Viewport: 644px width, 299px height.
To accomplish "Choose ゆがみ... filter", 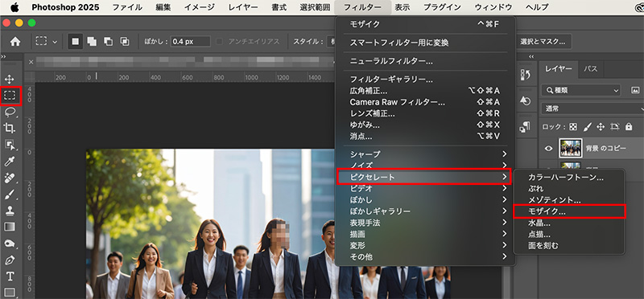I will [425, 125].
